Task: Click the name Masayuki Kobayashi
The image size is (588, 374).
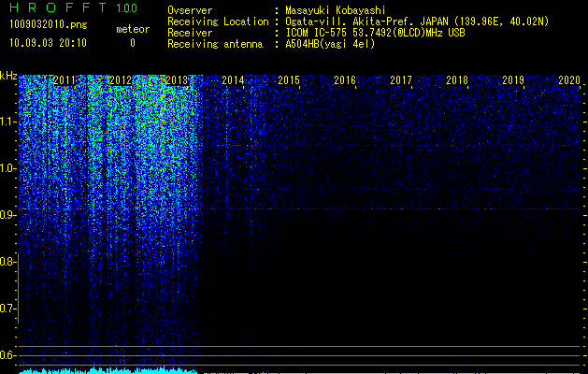Action: click(x=336, y=10)
